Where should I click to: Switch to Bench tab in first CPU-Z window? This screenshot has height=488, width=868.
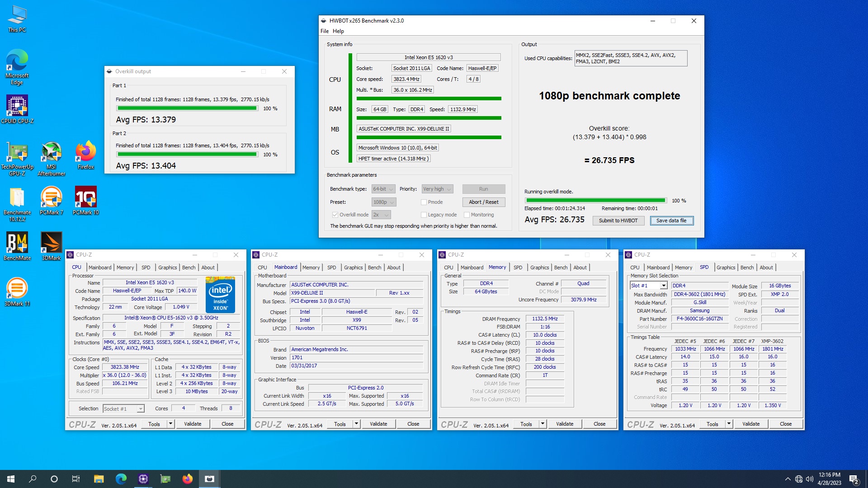(x=189, y=267)
